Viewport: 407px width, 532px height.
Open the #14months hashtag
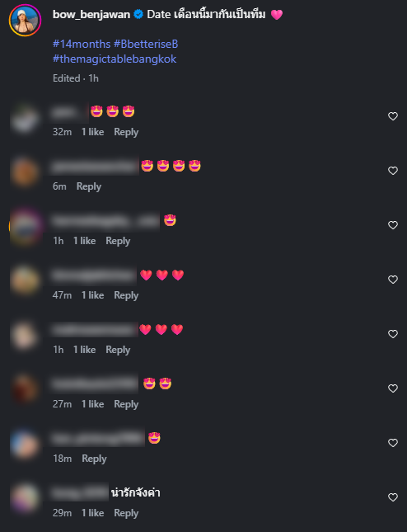(82, 44)
